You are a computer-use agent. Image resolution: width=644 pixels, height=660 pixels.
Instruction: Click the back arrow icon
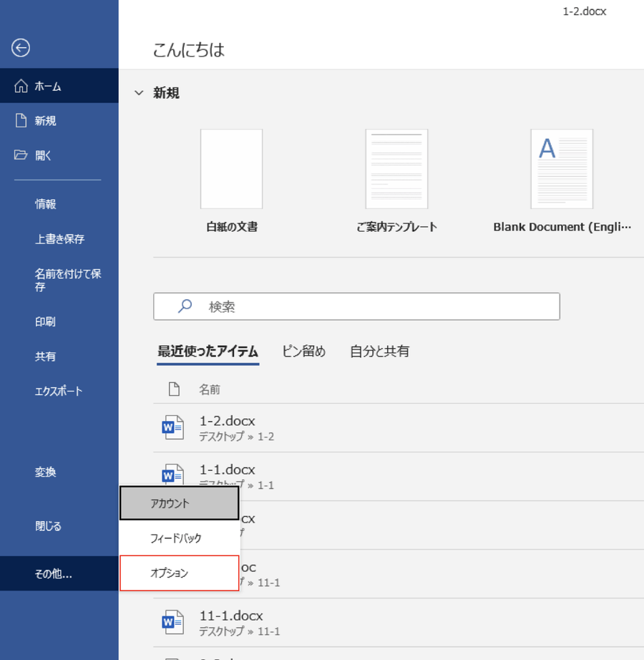point(20,47)
